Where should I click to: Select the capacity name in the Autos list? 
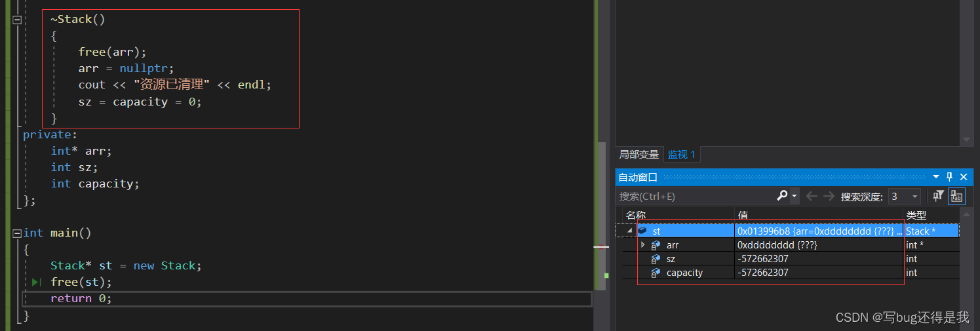pos(684,273)
